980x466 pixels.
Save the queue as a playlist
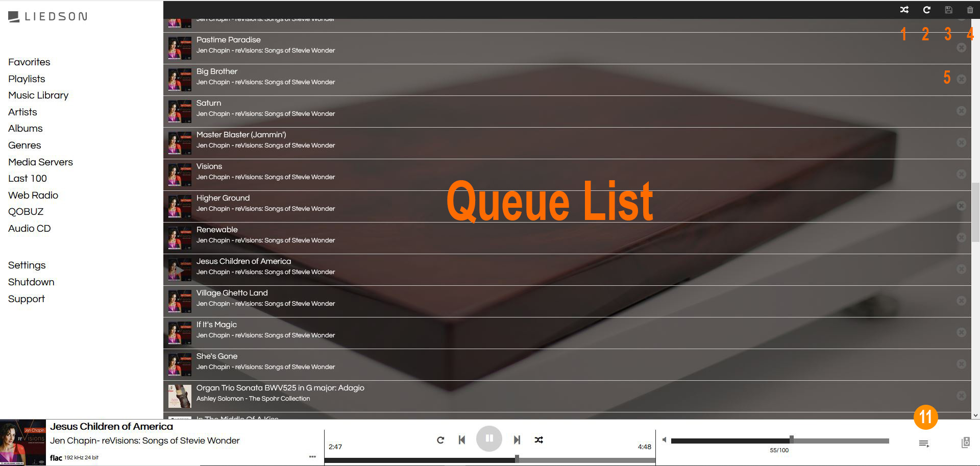(x=948, y=10)
